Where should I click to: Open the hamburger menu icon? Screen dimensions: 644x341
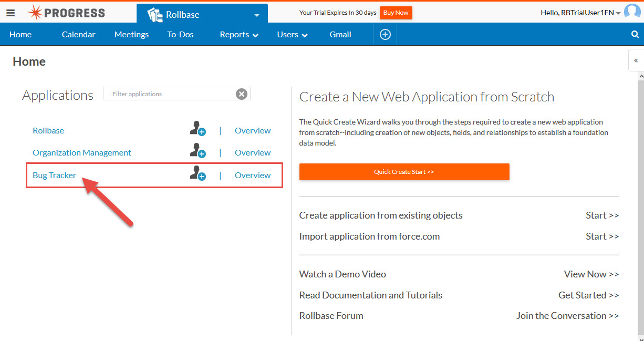pyautogui.click(x=11, y=13)
